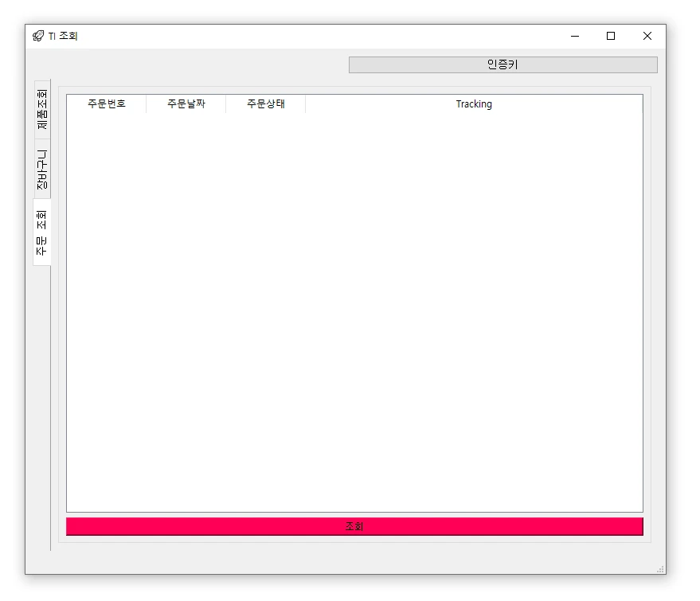
Task: Click the 주문번호 column header
Action: (106, 104)
